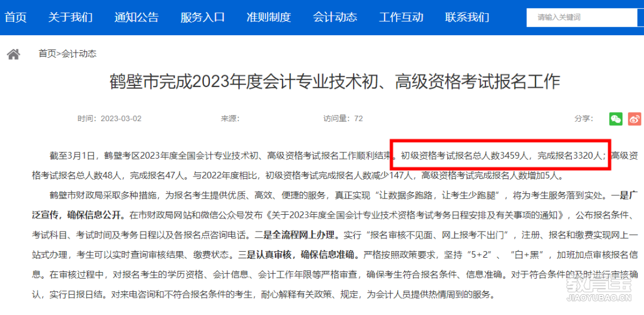Click the 分享 share label
This screenshot has width=644, height=315.
pos(584,119)
